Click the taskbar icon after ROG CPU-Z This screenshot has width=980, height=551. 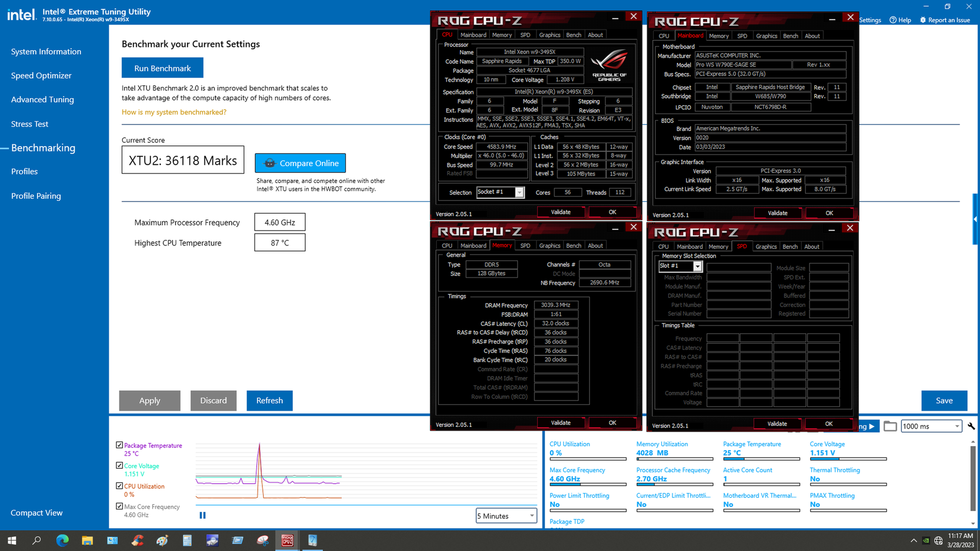click(x=312, y=540)
